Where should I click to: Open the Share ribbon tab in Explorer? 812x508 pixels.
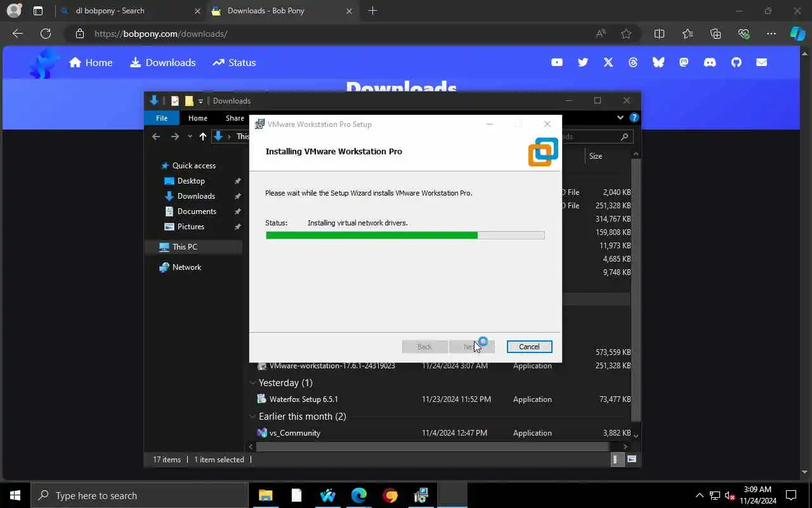[x=235, y=118]
